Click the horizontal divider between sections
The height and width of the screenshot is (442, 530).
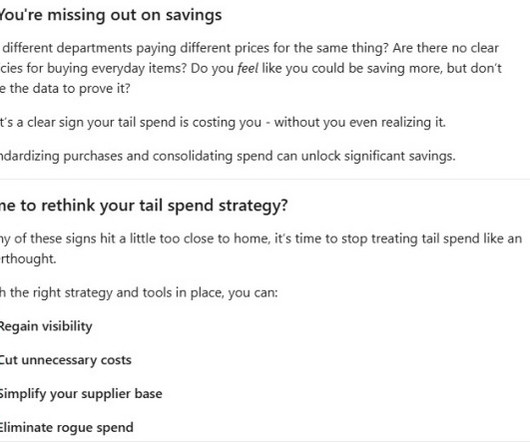[x=265, y=179]
